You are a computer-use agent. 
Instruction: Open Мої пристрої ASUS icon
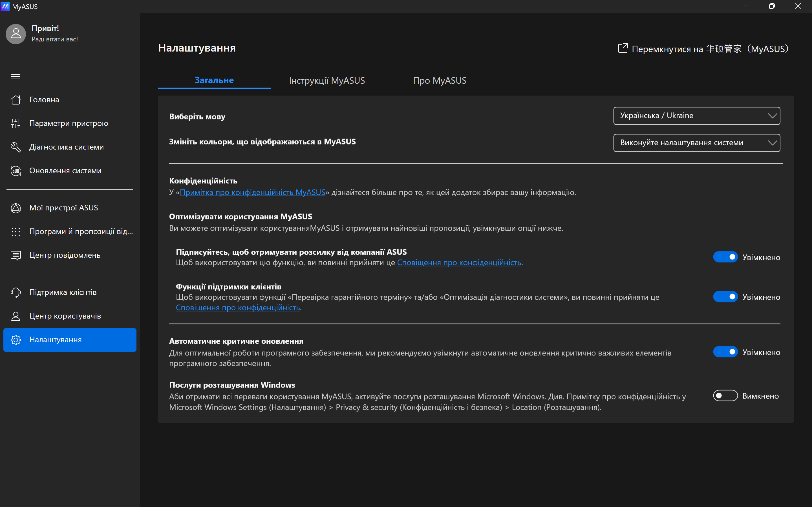16,208
